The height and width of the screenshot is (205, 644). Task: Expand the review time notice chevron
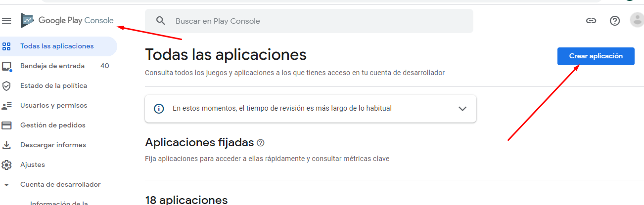coord(462,109)
